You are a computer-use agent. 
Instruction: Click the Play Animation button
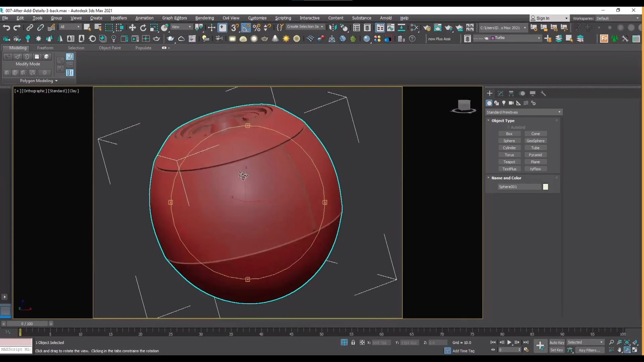(x=509, y=342)
